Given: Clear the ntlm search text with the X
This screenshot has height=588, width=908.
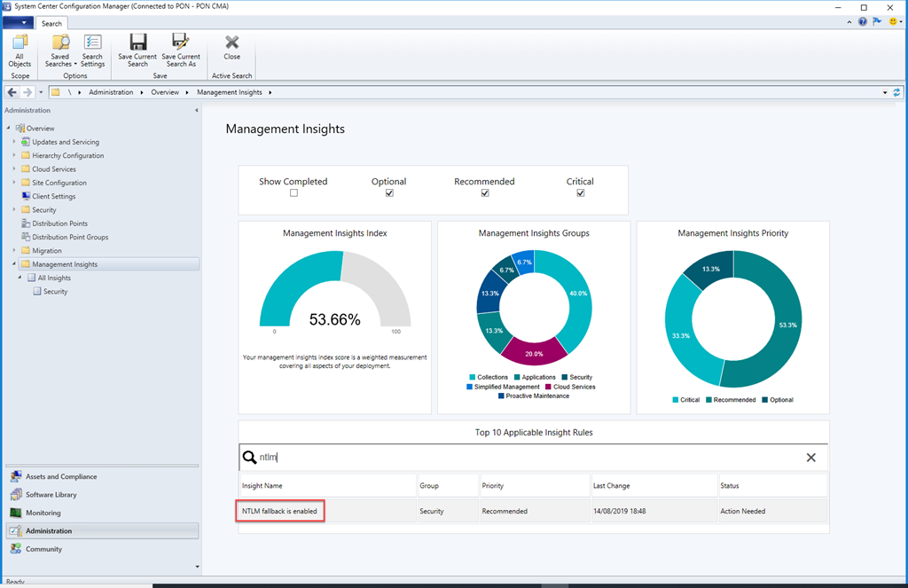Looking at the screenshot, I should tap(810, 458).
